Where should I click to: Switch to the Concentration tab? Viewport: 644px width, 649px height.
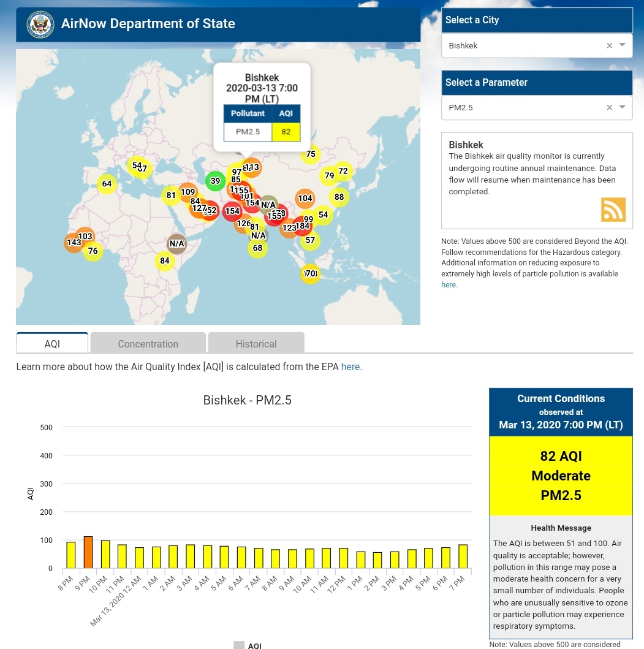coord(148,344)
